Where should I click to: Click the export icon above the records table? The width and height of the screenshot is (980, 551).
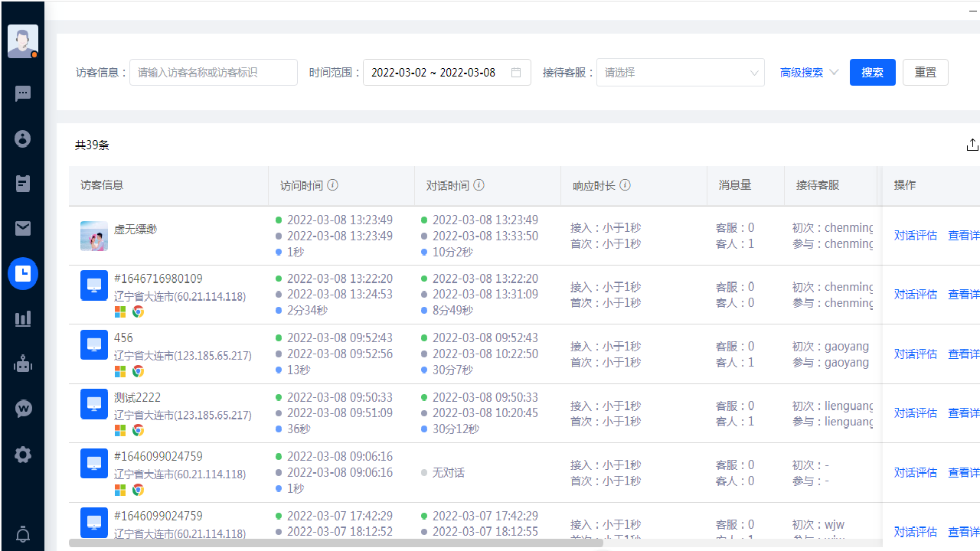click(x=972, y=145)
